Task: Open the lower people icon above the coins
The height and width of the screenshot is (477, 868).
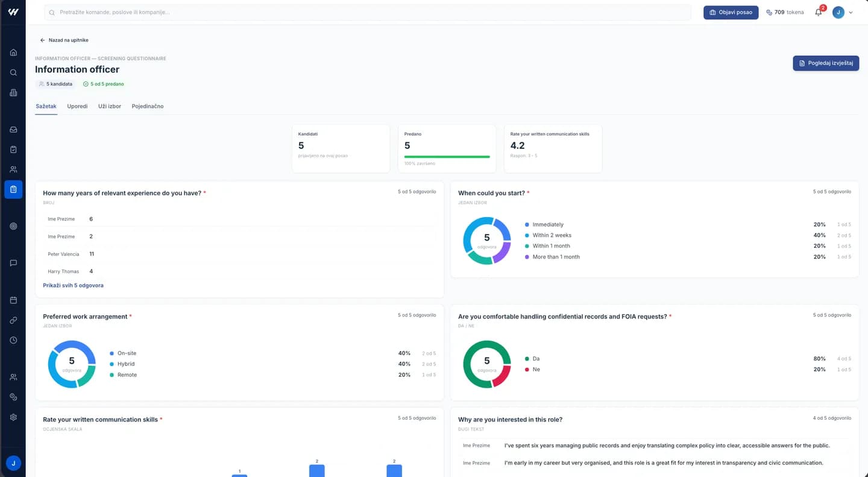Action: 13,377
